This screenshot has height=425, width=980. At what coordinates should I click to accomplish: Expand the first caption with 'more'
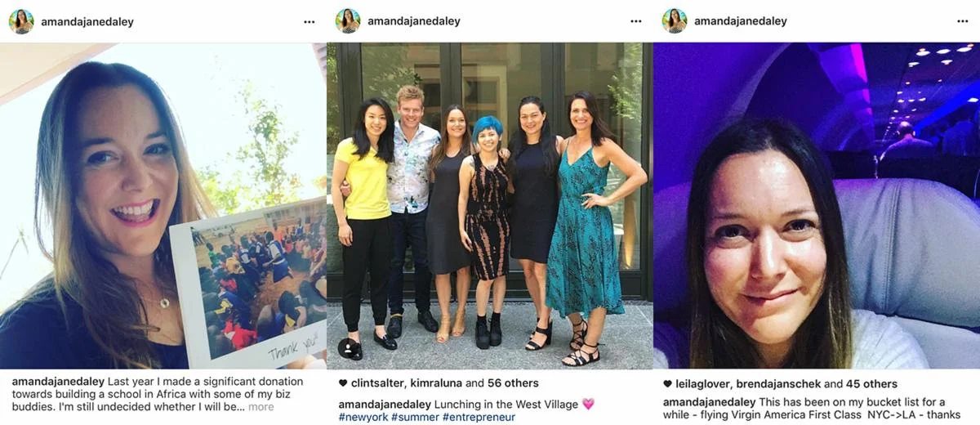pos(261,407)
